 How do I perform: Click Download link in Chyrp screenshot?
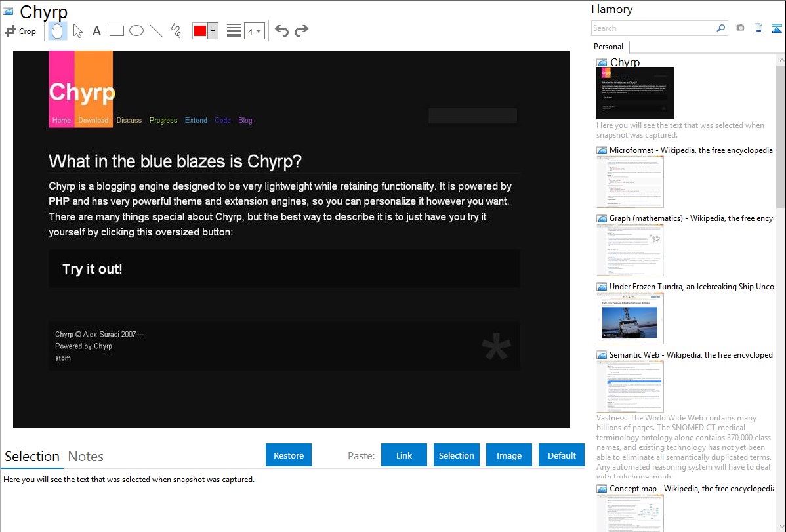93,120
